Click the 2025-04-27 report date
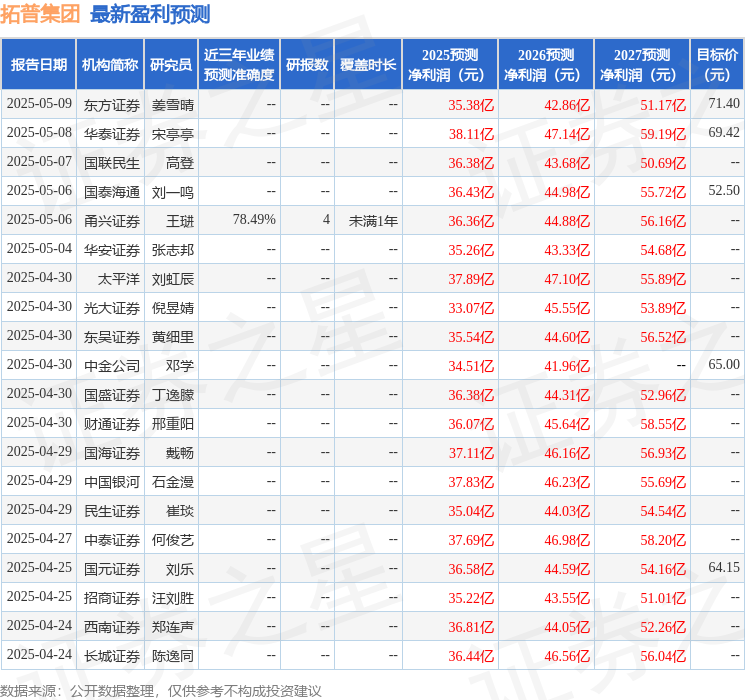745x700 pixels. click(39, 538)
